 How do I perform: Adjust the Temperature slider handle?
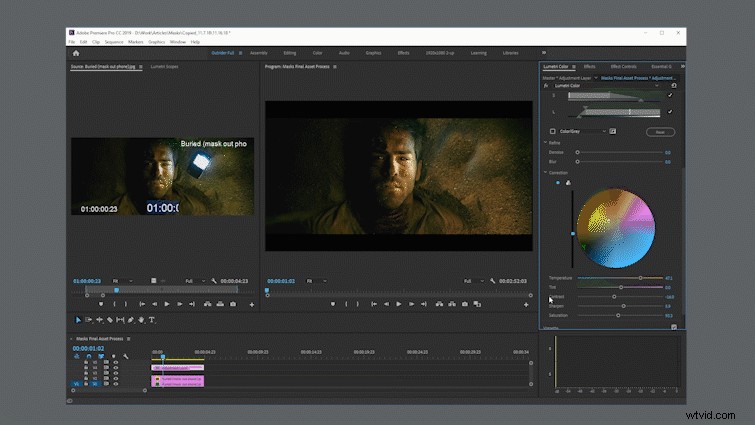click(x=640, y=278)
